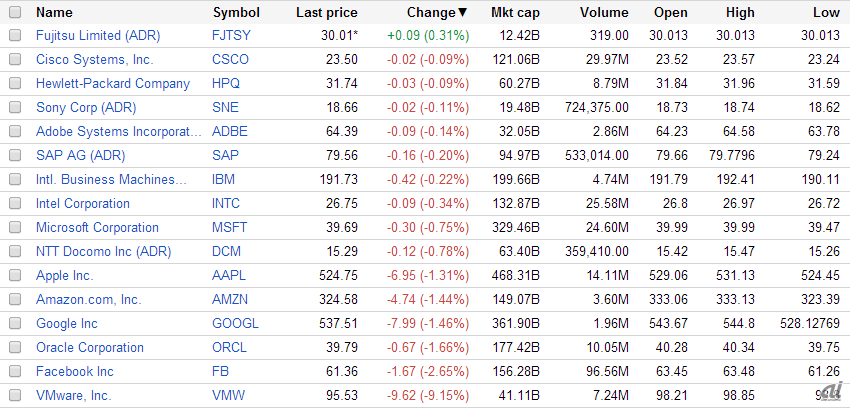850x409 pixels.
Task: Sort by the Name column header
Action: coord(54,13)
